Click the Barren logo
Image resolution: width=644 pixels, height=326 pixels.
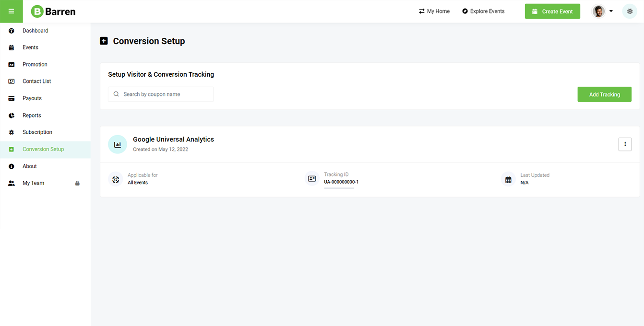click(53, 12)
